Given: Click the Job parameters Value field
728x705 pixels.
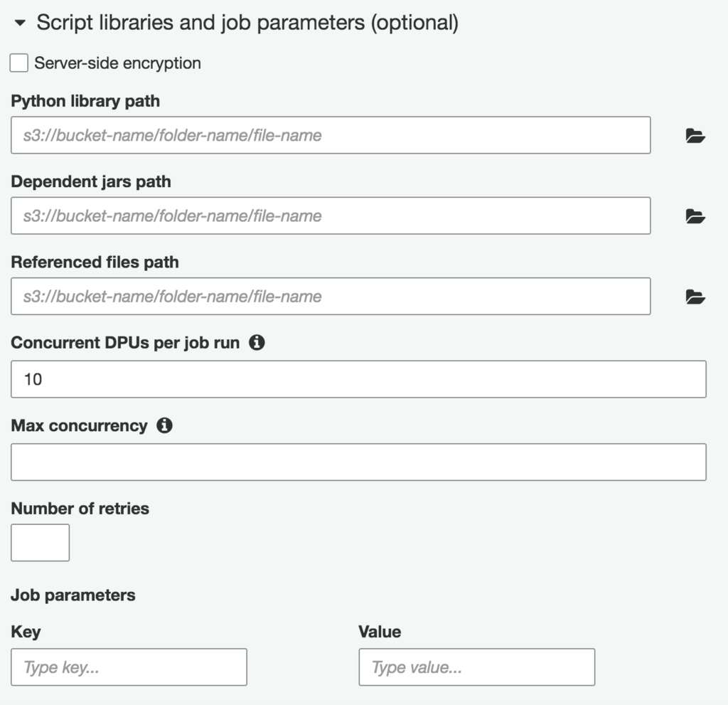Looking at the screenshot, I should point(477,667).
